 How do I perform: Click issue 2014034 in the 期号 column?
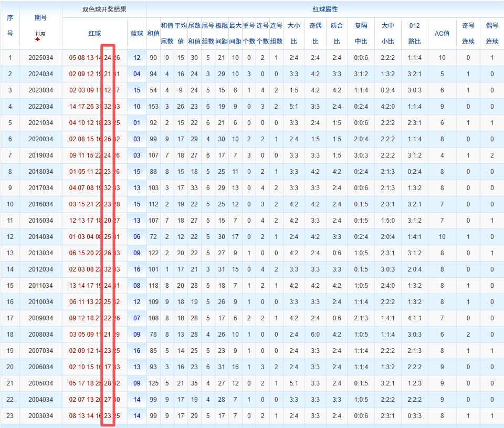click(41, 237)
